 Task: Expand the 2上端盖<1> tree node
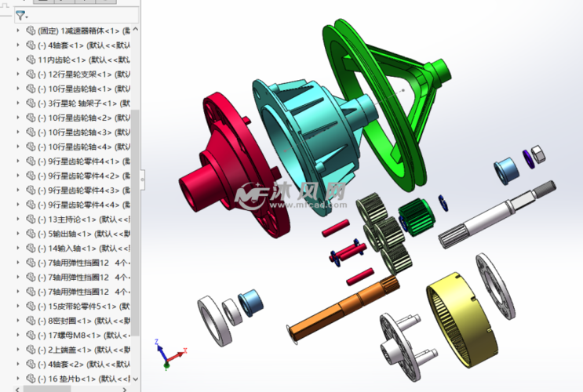coord(19,349)
